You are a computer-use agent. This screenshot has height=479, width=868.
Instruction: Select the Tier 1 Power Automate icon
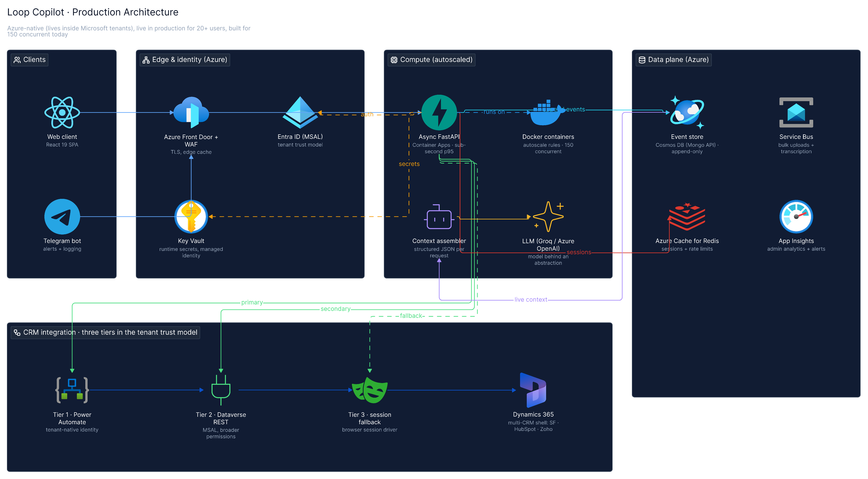tap(72, 390)
